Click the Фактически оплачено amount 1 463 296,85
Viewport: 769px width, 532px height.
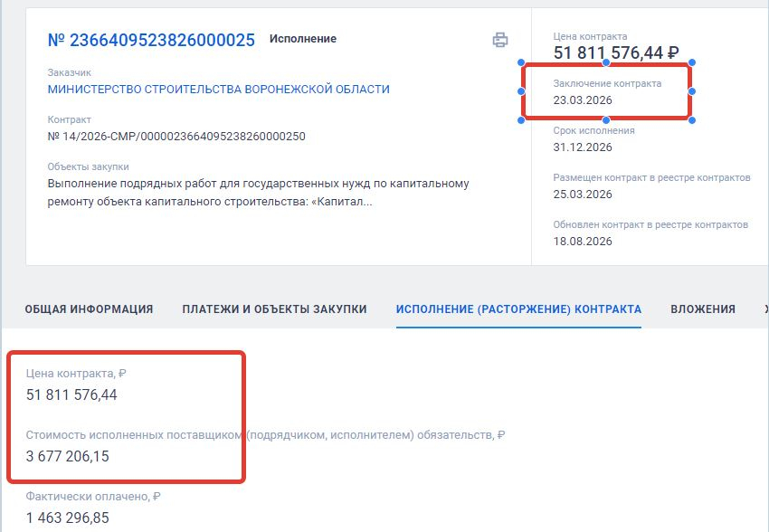point(68,518)
